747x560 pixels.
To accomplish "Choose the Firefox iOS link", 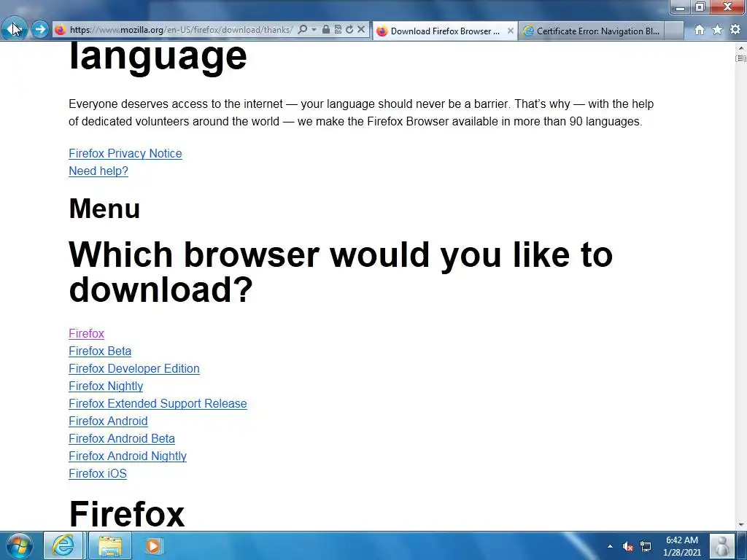I will click(x=98, y=473).
